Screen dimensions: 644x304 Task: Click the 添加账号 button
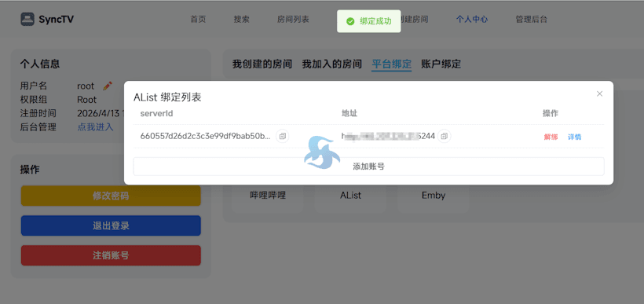(368, 167)
